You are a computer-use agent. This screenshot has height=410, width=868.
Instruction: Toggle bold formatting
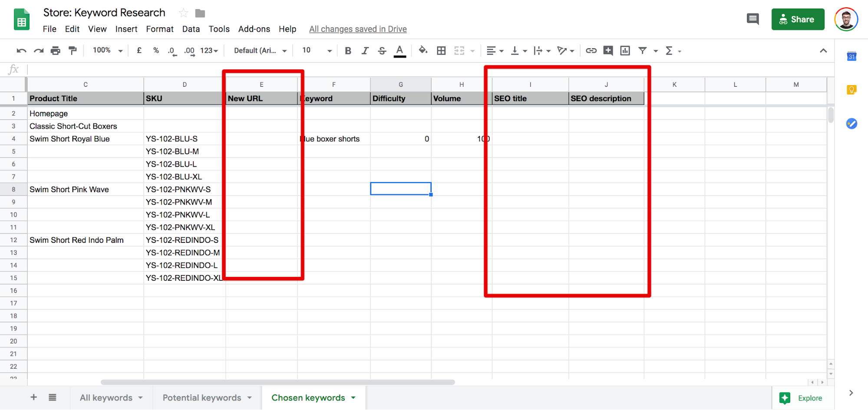pyautogui.click(x=348, y=51)
